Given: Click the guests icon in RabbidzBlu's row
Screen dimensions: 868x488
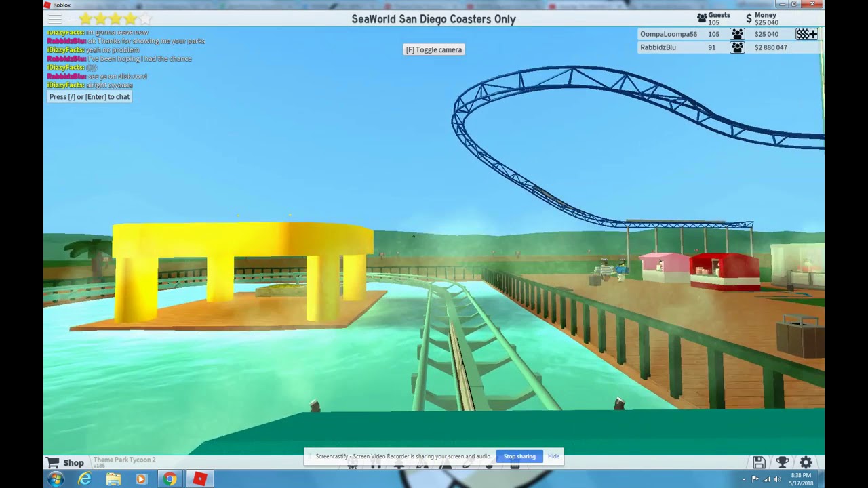Looking at the screenshot, I should 737,47.
